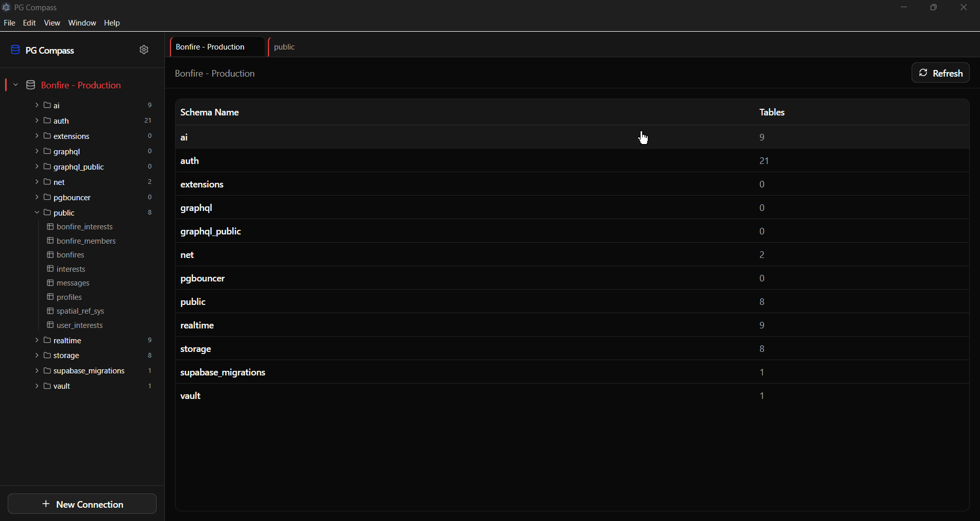Select the net row in schema table
The height and width of the screenshot is (521, 980).
(572, 255)
